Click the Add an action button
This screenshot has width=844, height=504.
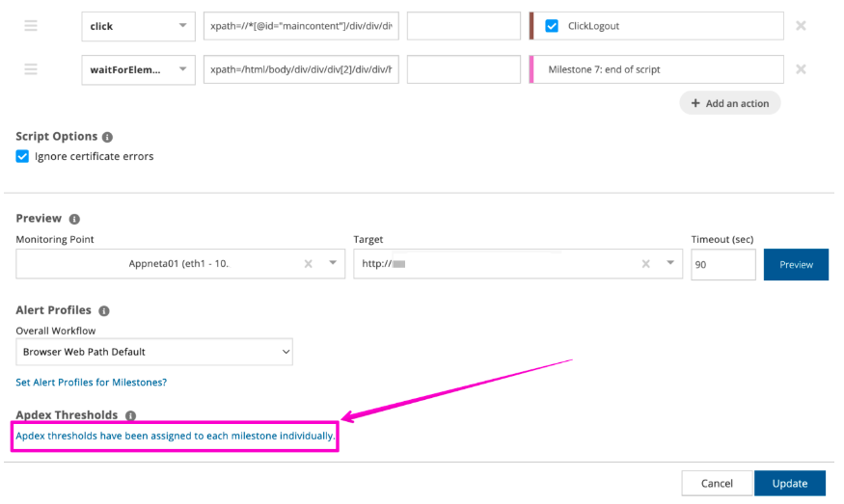(730, 103)
